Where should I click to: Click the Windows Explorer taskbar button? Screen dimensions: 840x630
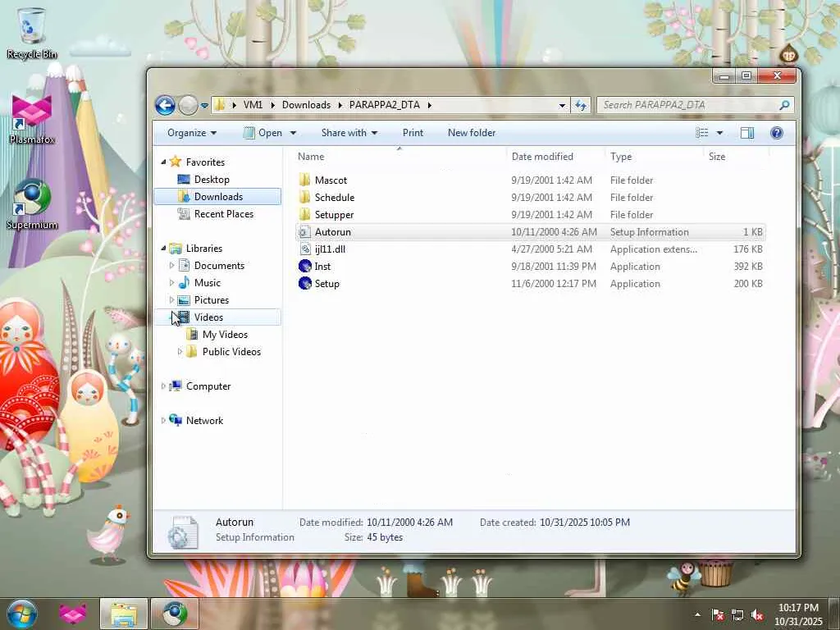point(124,614)
